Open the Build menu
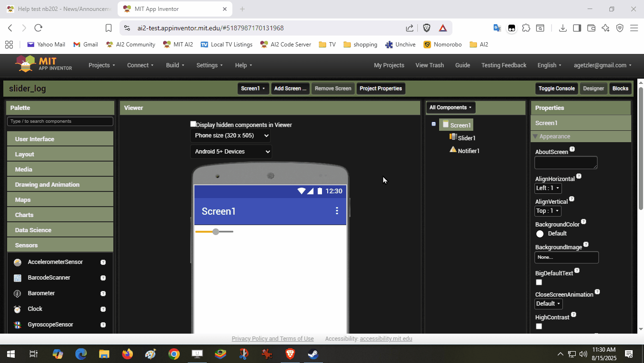 tap(175, 65)
